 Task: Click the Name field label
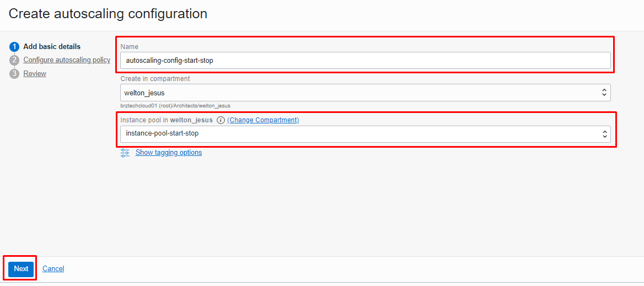point(130,47)
